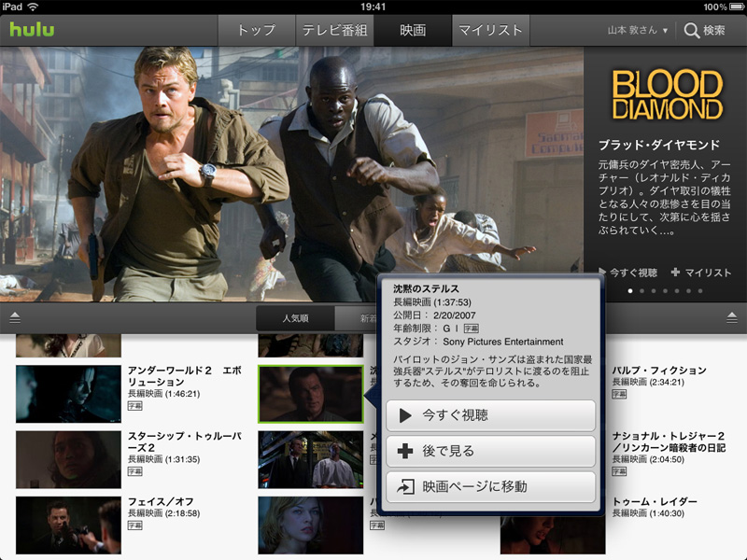Select the second carousel page dot

[x=641, y=291]
